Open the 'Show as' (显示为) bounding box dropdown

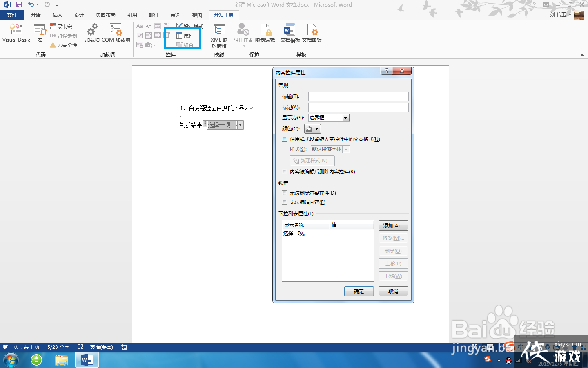[x=345, y=118]
